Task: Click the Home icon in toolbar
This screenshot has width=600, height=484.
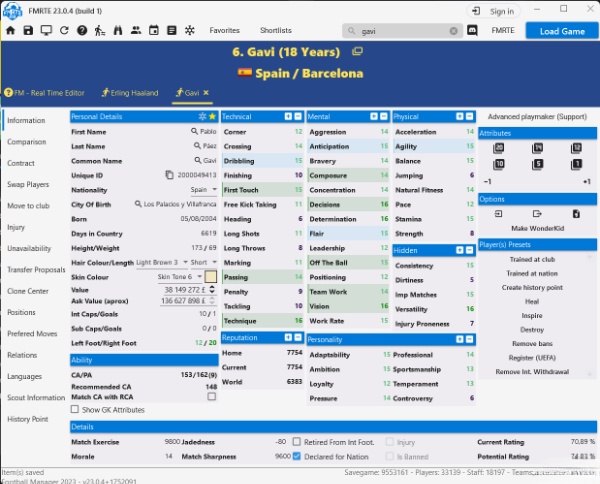Action: click(10, 30)
